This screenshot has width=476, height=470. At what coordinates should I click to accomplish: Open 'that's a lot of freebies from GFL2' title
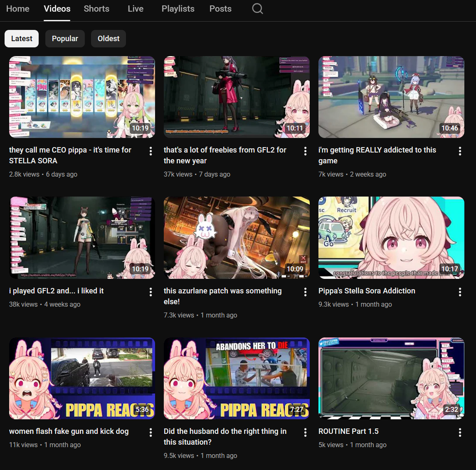[x=225, y=155]
